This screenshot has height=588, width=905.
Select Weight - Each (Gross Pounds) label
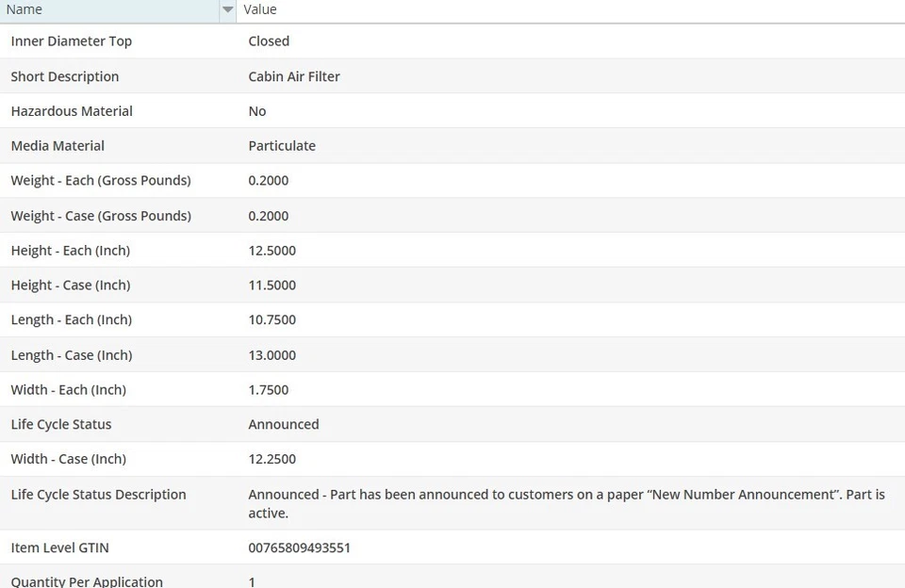[x=101, y=181]
